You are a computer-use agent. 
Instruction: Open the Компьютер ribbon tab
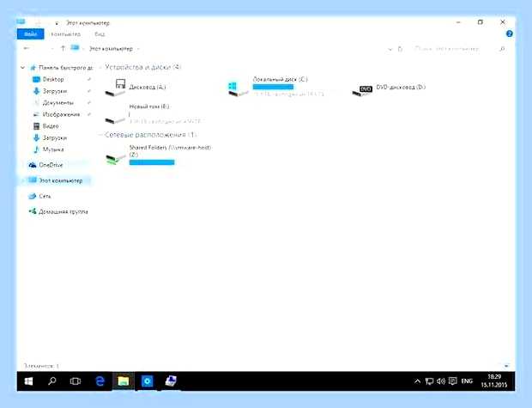pyautogui.click(x=65, y=34)
